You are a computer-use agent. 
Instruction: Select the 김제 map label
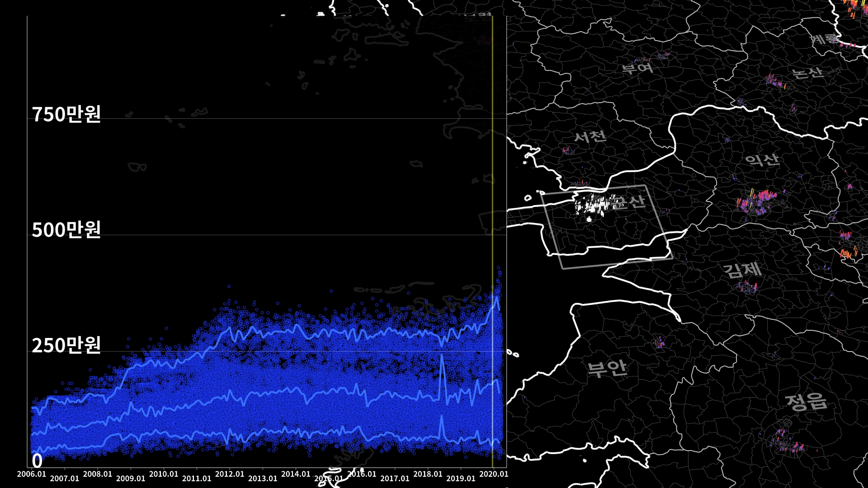(x=742, y=270)
